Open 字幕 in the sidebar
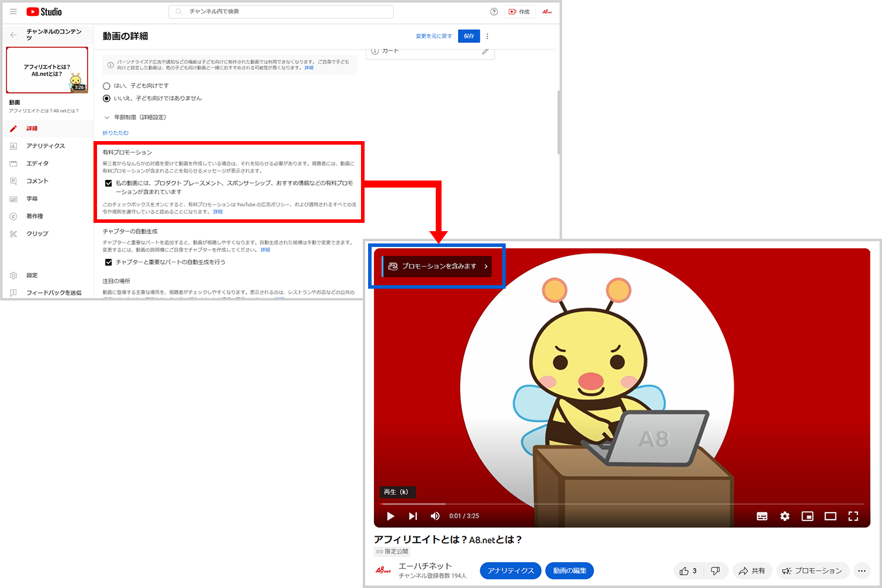 (x=32, y=199)
